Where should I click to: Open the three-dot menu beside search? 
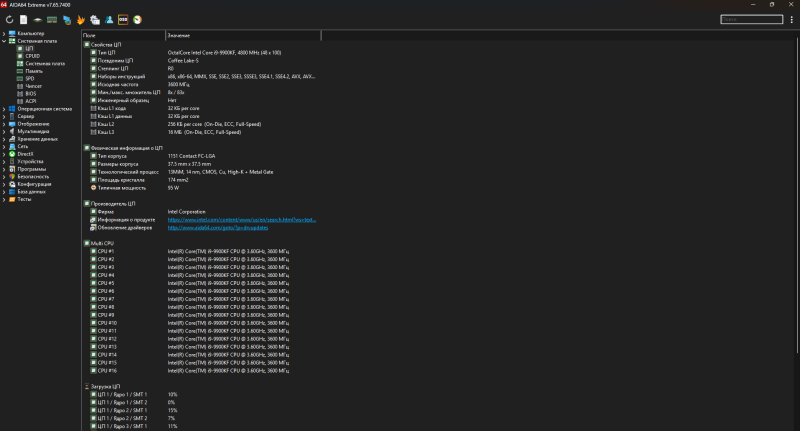pos(791,19)
